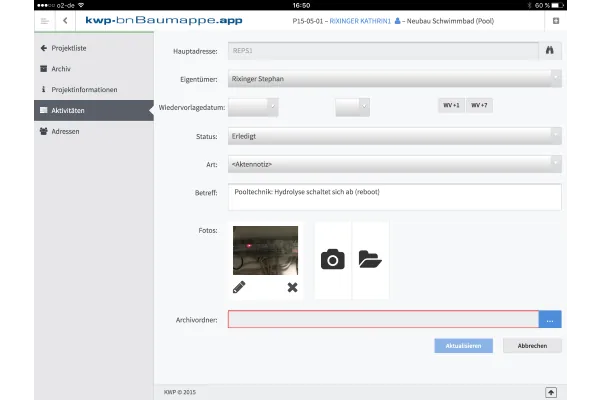Open the Art dropdown showing Aktennotiz

[x=394, y=163]
